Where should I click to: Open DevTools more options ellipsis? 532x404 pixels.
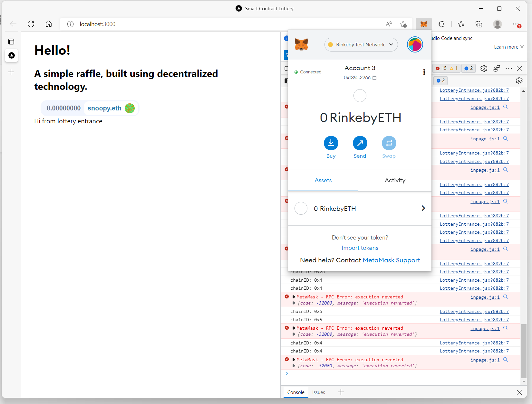(x=509, y=68)
